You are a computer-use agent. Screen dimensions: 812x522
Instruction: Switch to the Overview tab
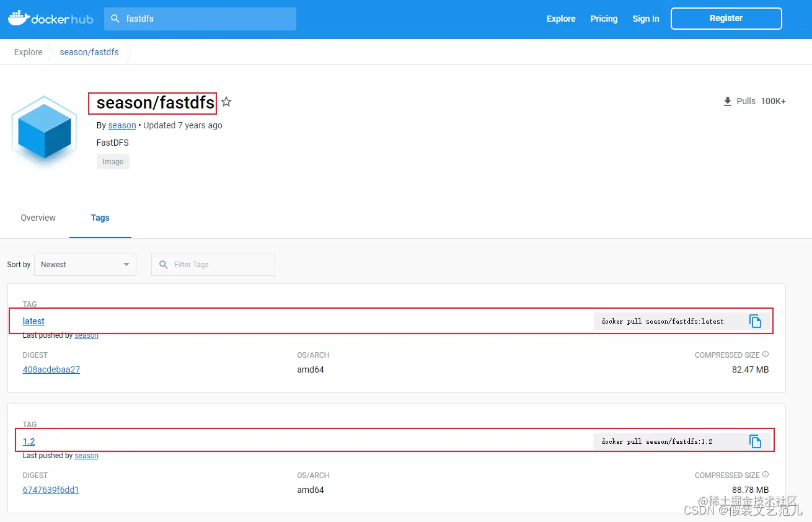pos(38,218)
